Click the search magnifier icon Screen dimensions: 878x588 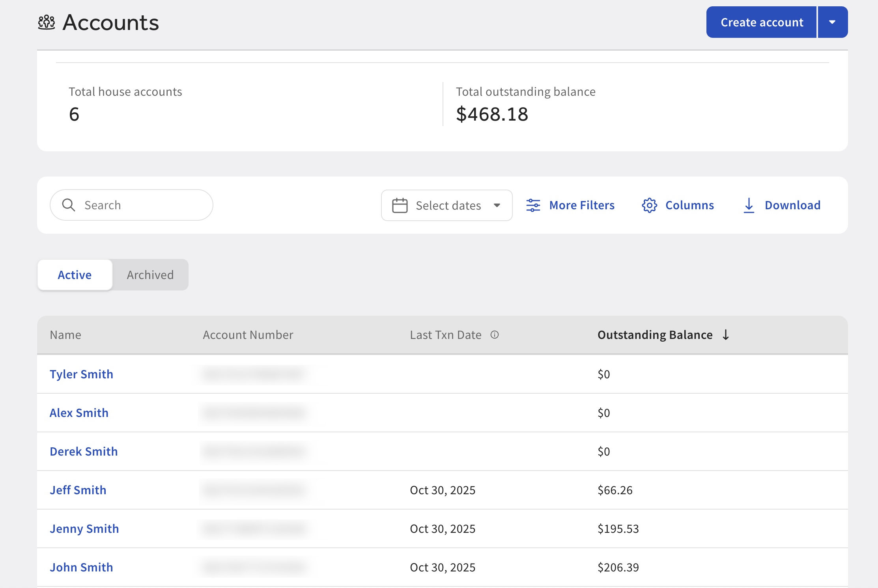click(69, 205)
